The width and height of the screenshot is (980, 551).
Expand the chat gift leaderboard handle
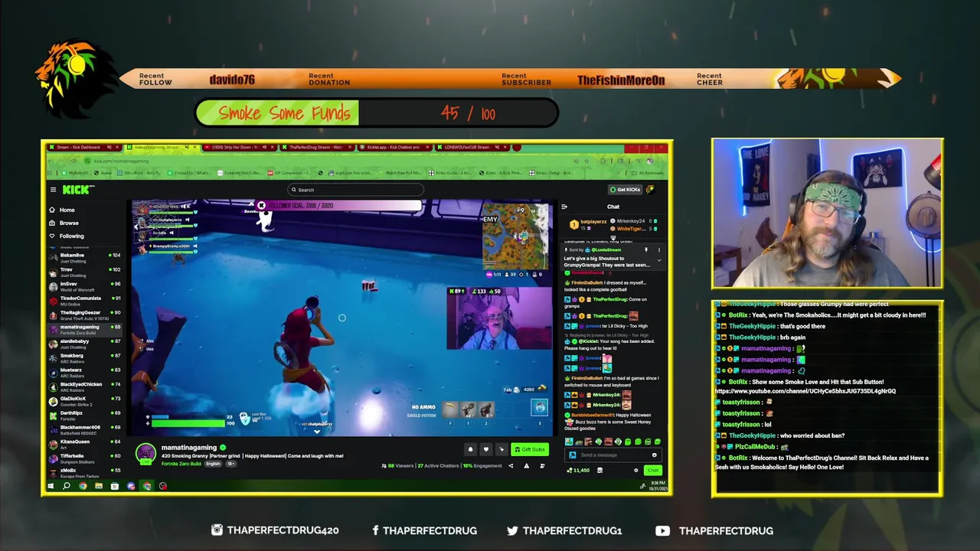(613, 238)
